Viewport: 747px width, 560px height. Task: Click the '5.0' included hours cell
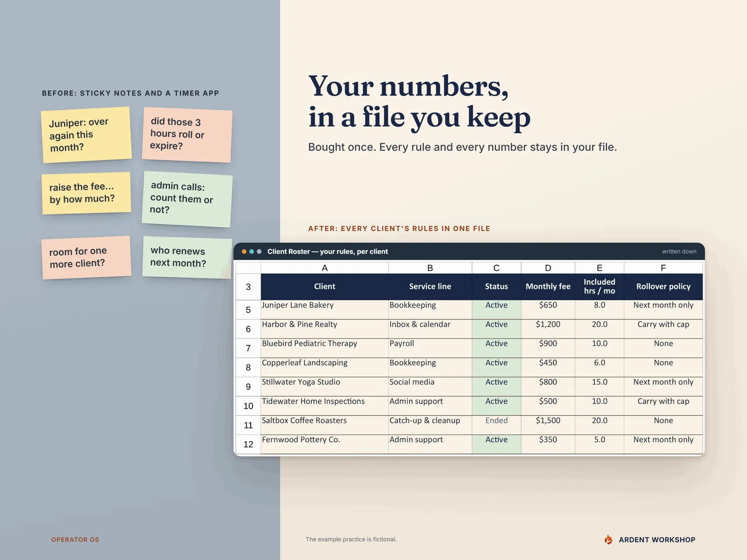point(599,444)
